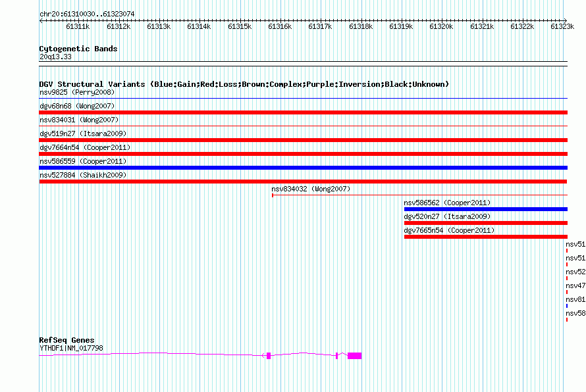Image resolution: width=586 pixels, height=392 pixels.
Task: Select the 61320k scale label
Action: (441, 26)
